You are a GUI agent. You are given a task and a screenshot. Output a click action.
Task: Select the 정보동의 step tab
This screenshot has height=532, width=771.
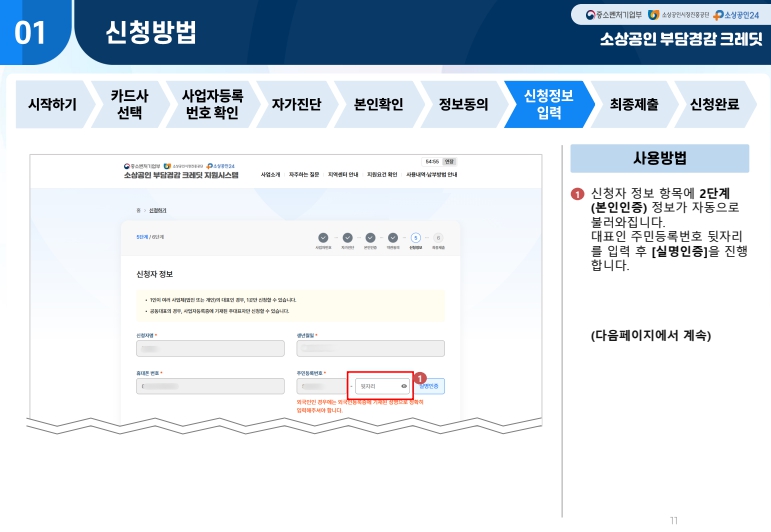(x=463, y=104)
